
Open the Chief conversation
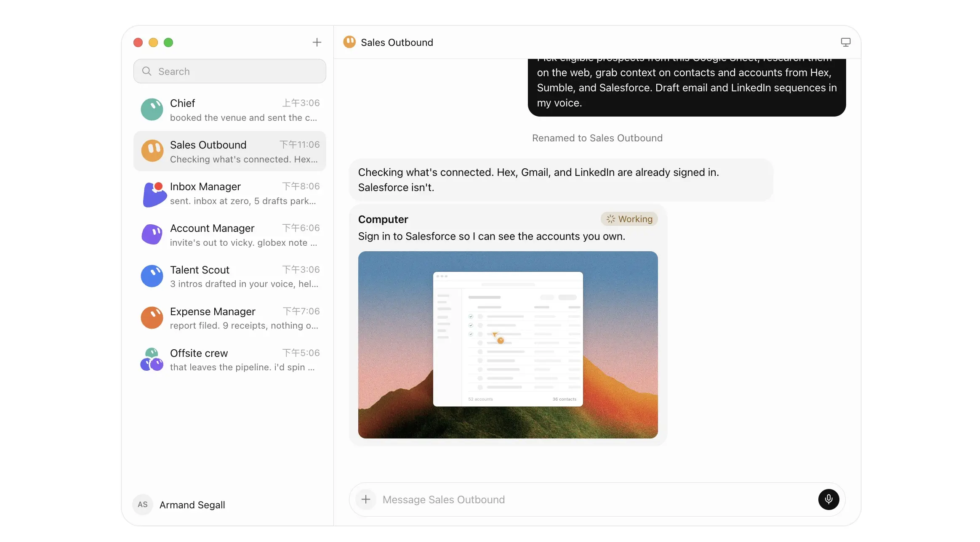tap(229, 109)
